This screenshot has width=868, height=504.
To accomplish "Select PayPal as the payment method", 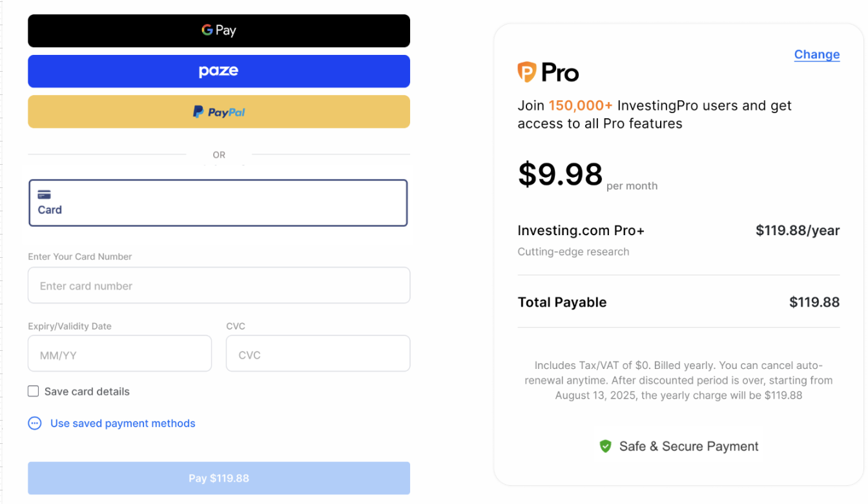I will (219, 111).
